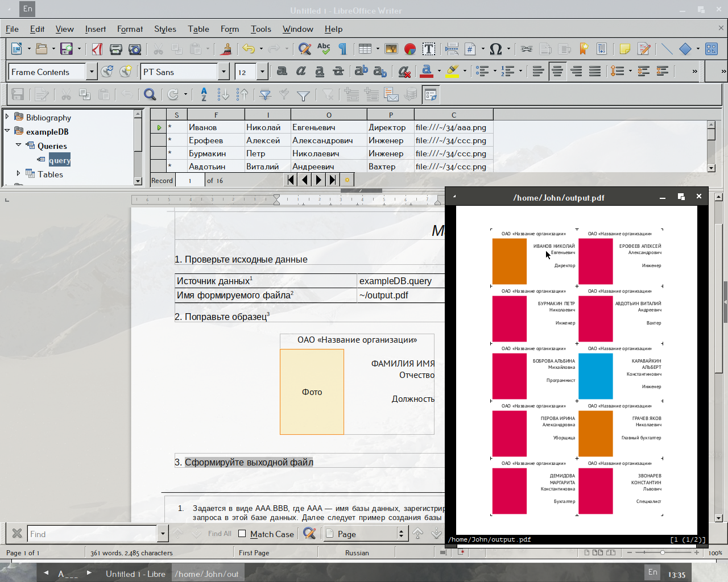Click the AutoFilter funnel icon
728x582 pixels.
[x=265, y=95]
